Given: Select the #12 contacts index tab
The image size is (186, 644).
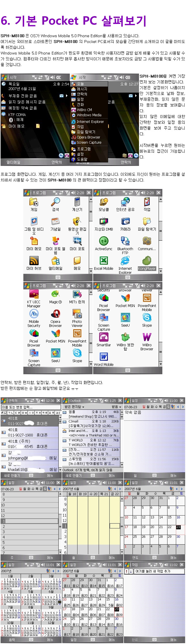Looking at the screenshot, I should click(4, 413).
